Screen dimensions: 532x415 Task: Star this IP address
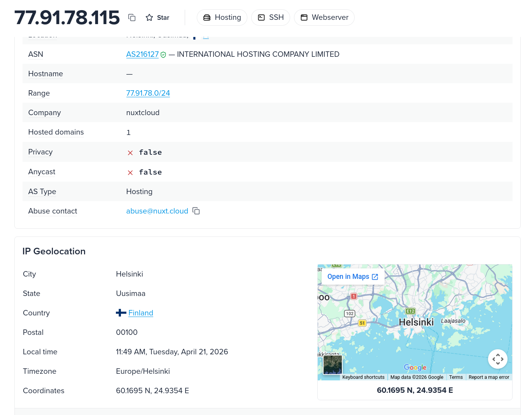click(x=157, y=18)
